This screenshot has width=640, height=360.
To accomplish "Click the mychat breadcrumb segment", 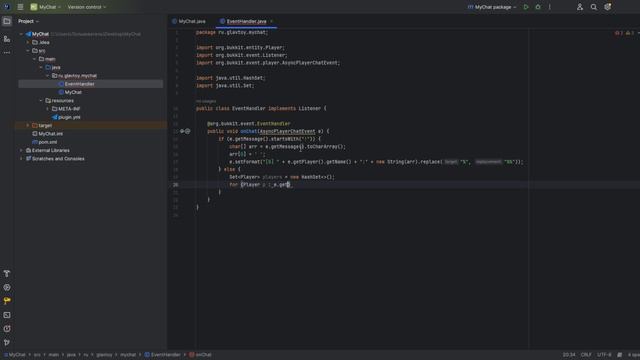I will [128, 355].
